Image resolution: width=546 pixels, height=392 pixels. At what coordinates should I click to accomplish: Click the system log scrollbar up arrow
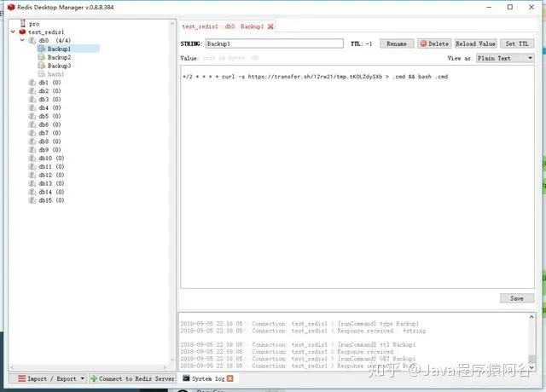tap(531, 316)
